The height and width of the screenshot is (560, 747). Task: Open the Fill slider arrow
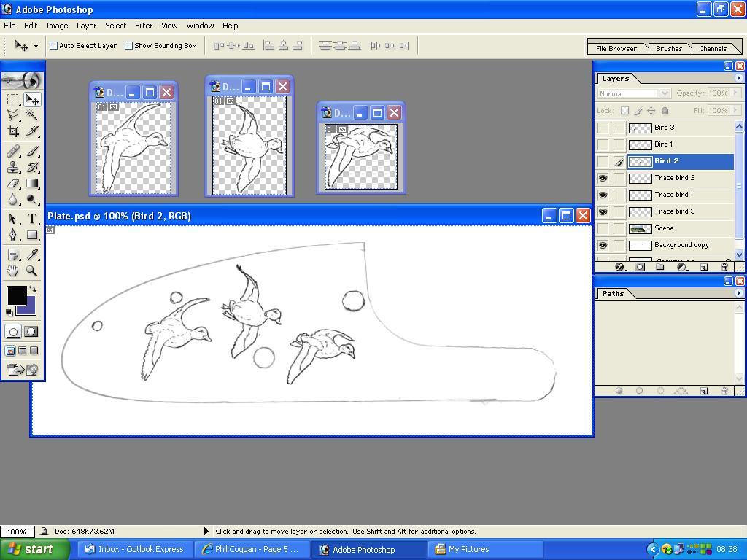(x=735, y=111)
